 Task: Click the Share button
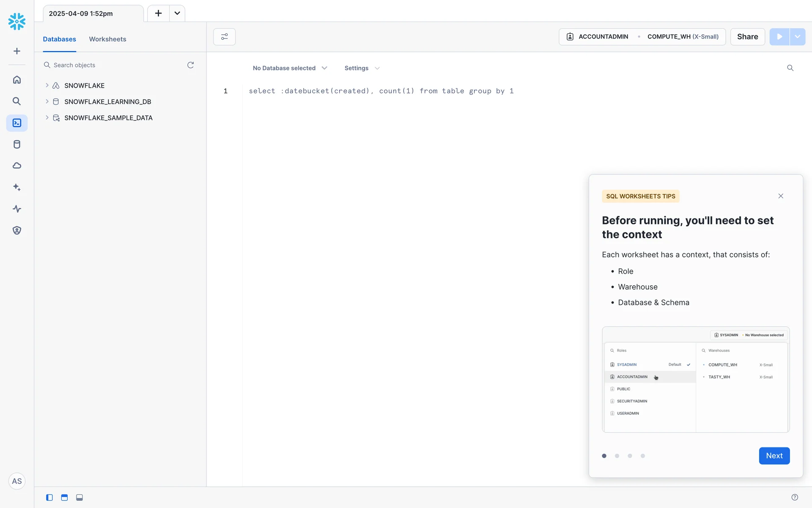747,37
